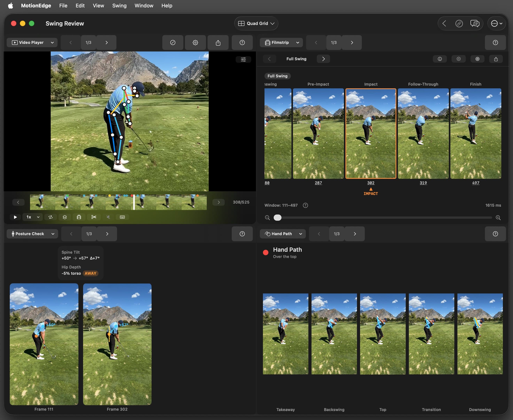Advance to next Video Player page
Image resolution: width=513 pixels, height=420 pixels.
pos(107,43)
